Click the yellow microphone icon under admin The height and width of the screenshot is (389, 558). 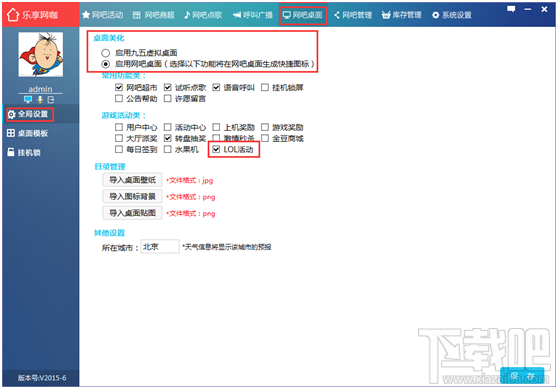pyautogui.click(x=40, y=99)
